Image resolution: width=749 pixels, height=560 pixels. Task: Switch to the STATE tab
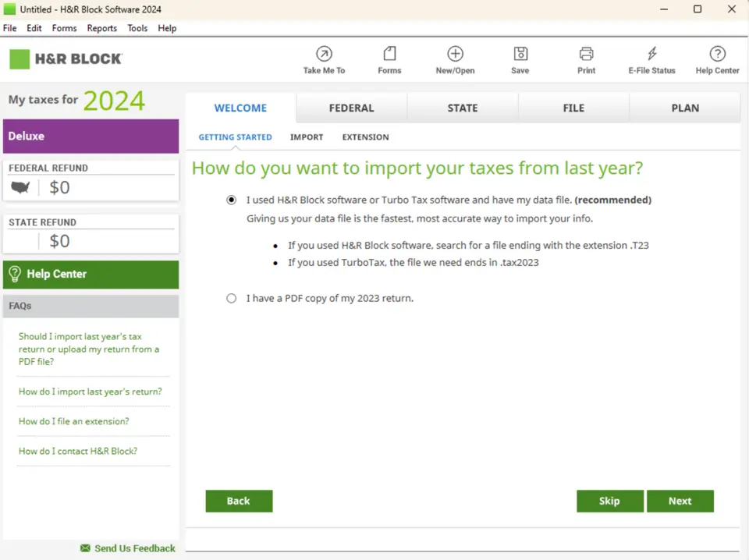pyautogui.click(x=463, y=108)
